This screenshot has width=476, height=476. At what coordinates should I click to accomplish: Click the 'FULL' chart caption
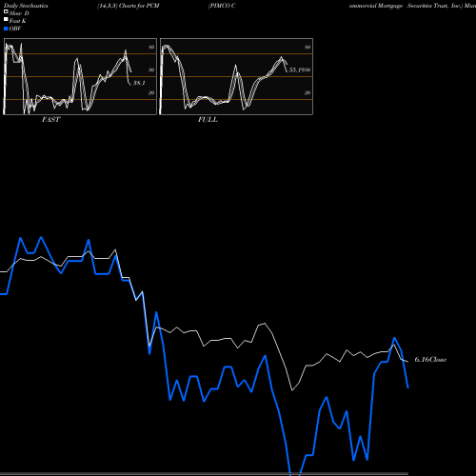pos(208,120)
